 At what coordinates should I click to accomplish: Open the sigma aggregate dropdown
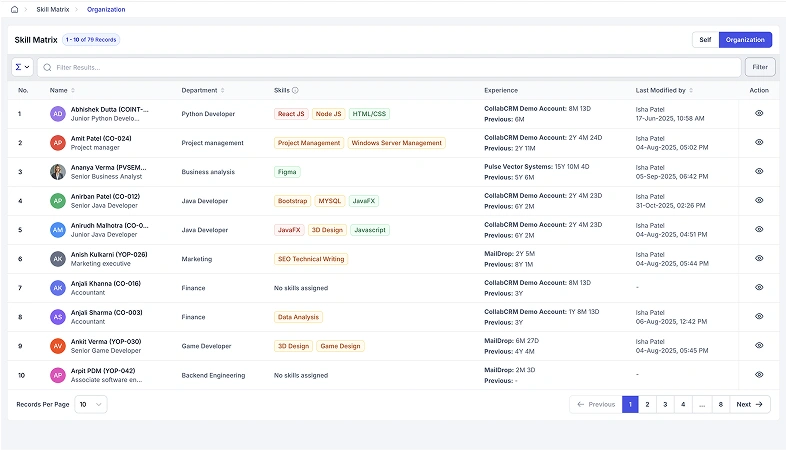(22, 67)
